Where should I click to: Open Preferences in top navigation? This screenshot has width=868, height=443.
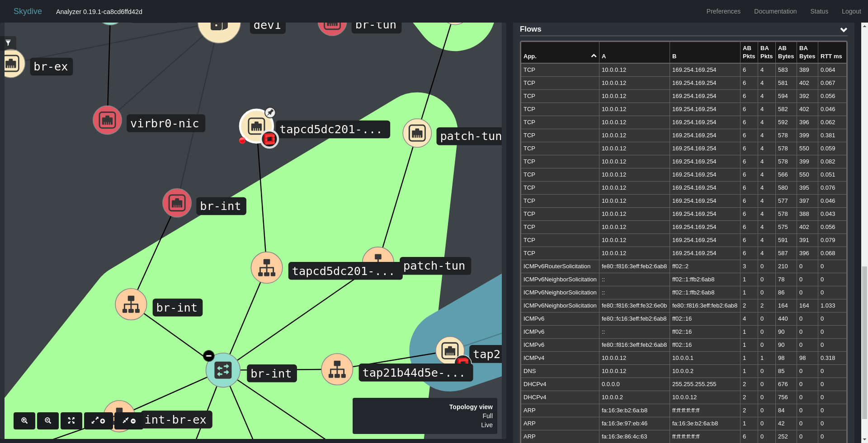[723, 11]
